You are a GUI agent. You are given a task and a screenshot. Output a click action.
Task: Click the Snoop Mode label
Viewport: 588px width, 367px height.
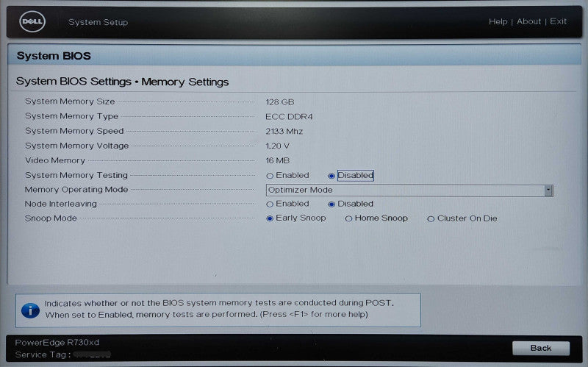click(51, 218)
